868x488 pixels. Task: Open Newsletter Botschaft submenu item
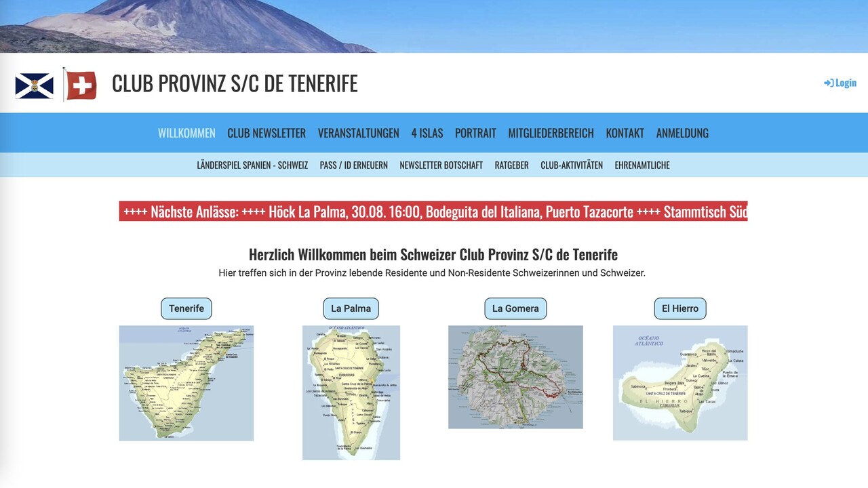coord(441,165)
